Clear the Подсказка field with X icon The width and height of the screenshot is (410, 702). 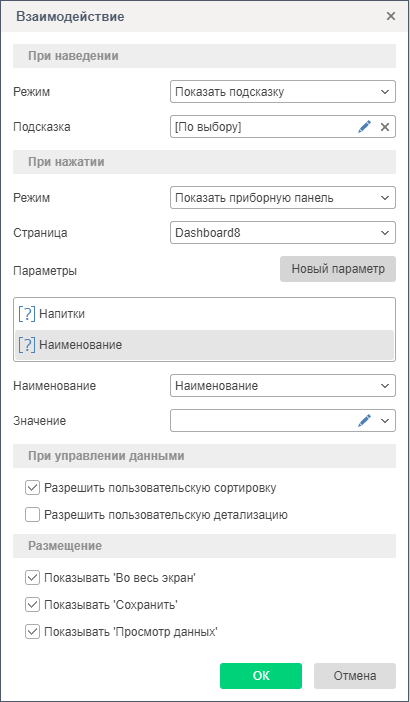click(x=385, y=127)
